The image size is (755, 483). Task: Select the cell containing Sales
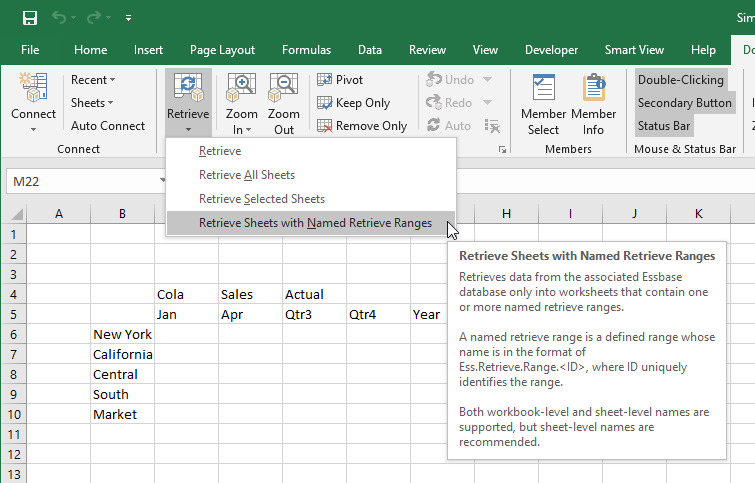point(250,294)
